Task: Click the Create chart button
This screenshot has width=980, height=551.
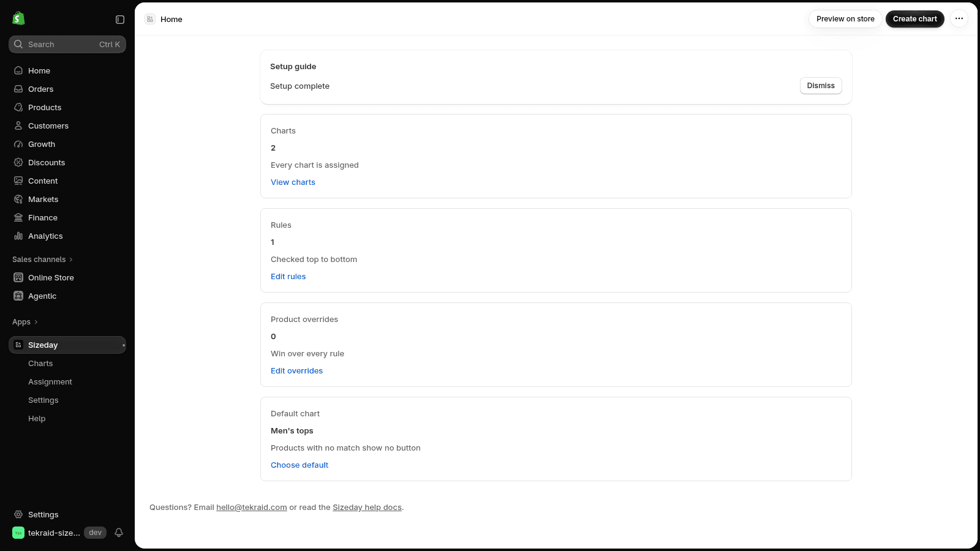Action: (x=915, y=19)
